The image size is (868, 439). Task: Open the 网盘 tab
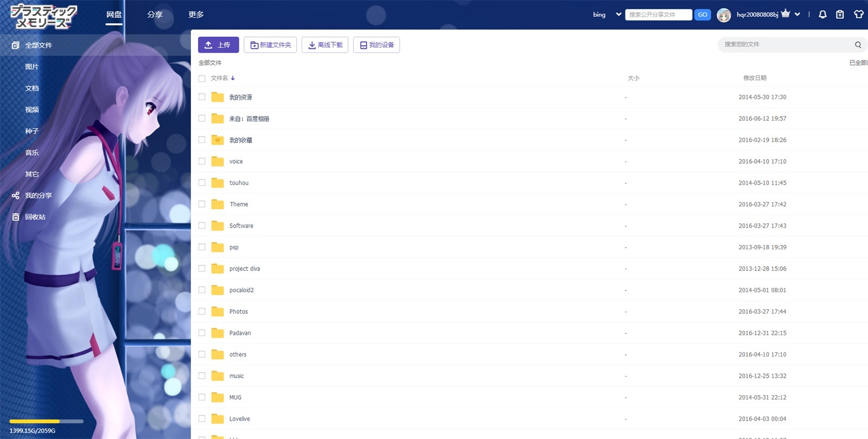(x=114, y=15)
